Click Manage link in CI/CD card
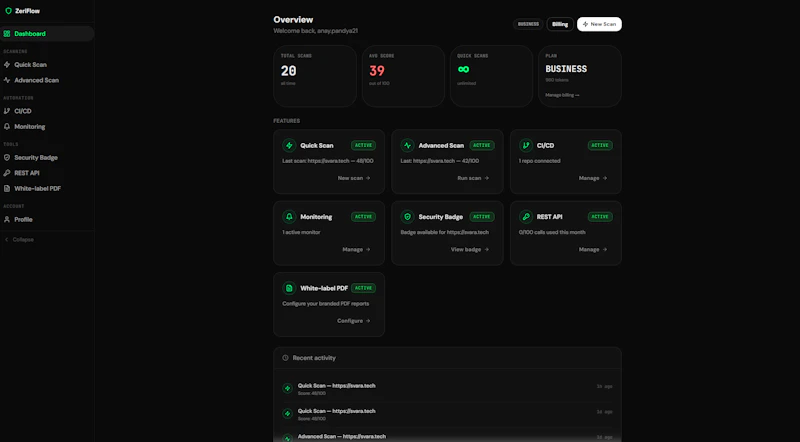800x442 pixels. click(593, 178)
